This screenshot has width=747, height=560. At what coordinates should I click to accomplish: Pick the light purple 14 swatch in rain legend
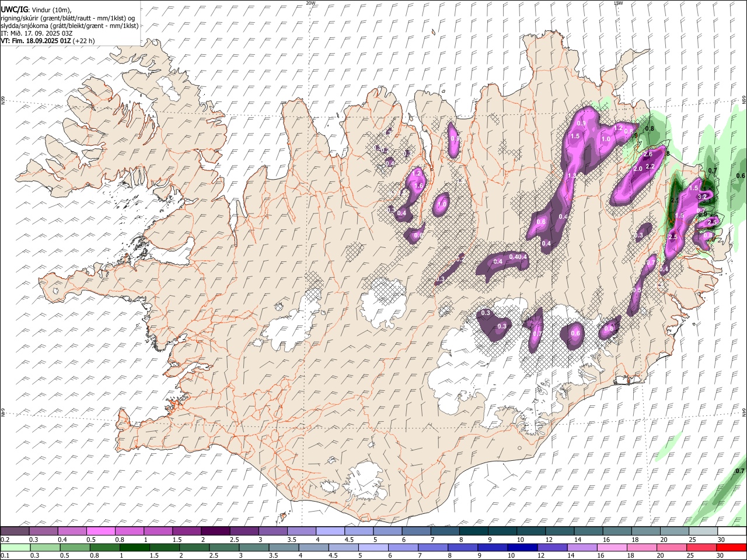[581, 547]
